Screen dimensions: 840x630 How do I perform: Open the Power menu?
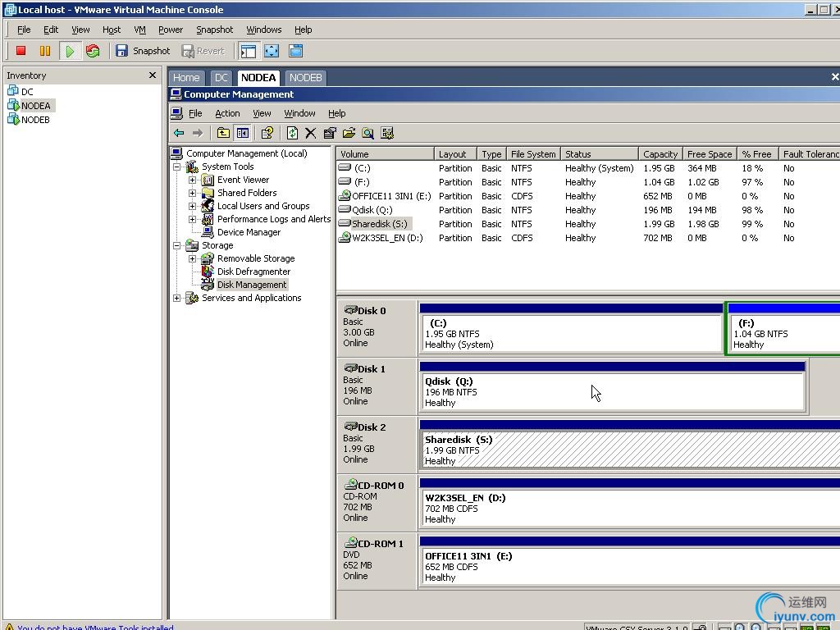[171, 30]
